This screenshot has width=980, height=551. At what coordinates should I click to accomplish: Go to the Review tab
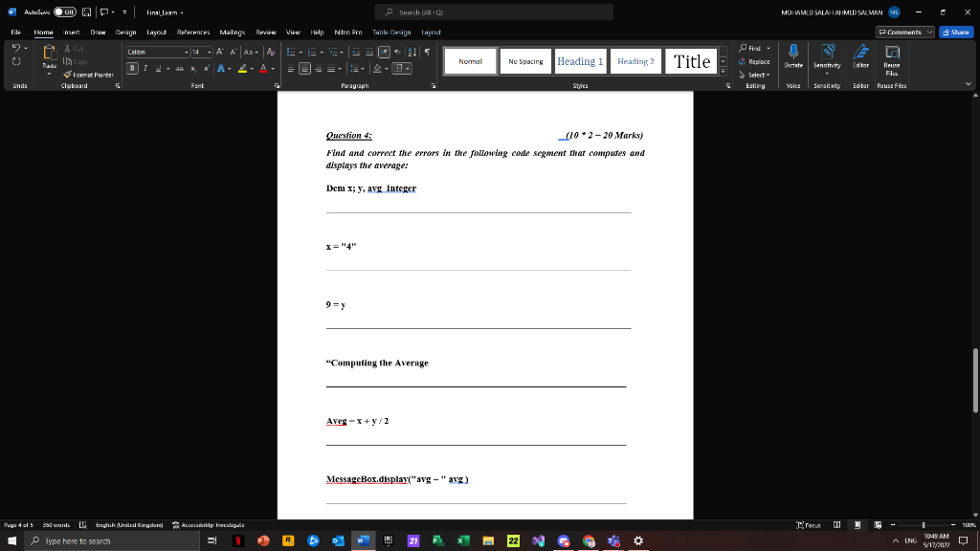pyautogui.click(x=266, y=32)
